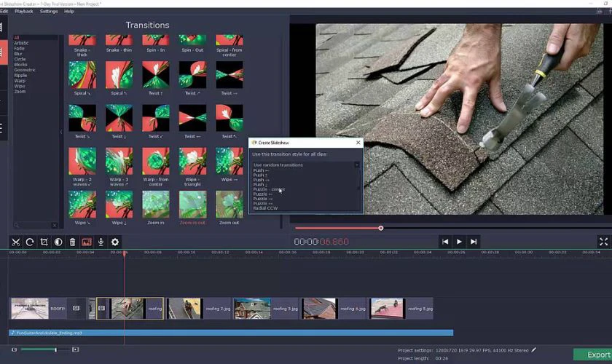Select roofing 5.jpg clip on timeline
The width and height of the screenshot is (612, 364).
401,309
